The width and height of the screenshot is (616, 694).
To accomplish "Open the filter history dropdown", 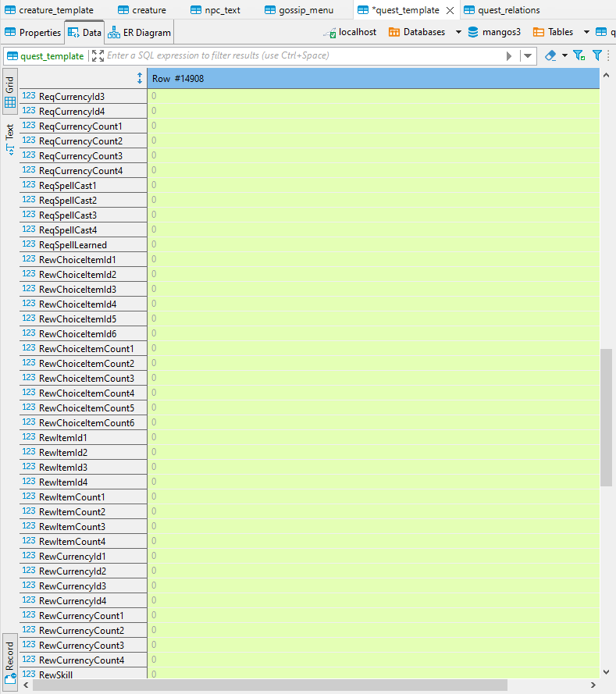I will point(528,55).
